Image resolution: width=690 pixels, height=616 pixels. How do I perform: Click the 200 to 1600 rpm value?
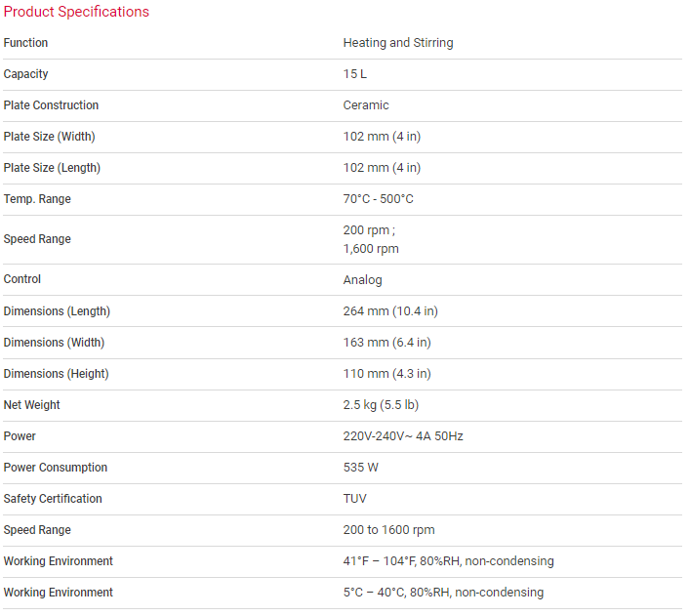pyautogui.click(x=389, y=530)
